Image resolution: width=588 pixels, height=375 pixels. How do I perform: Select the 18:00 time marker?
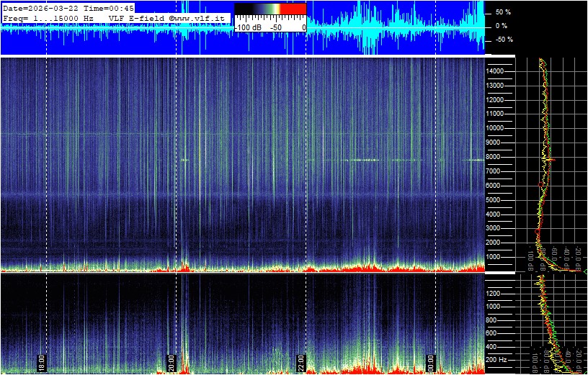(x=41, y=363)
